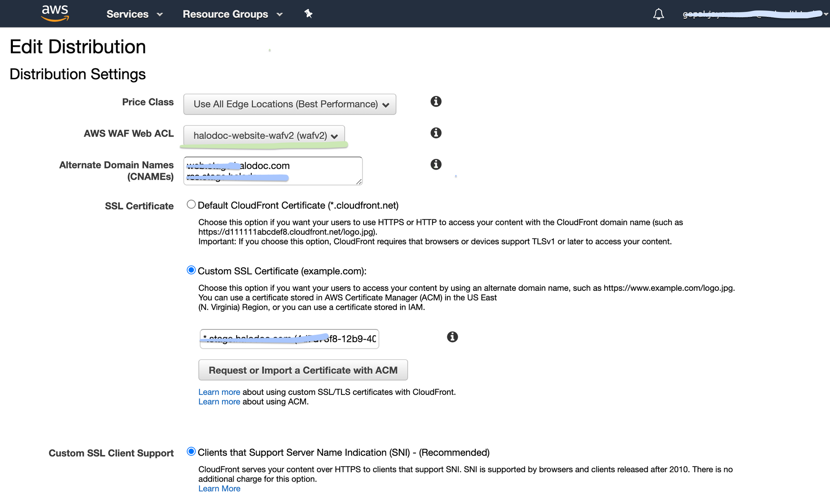Open Learn more about custom SSL/TLS certificates
The width and height of the screenshot is (830, 504).
(219, 392)
